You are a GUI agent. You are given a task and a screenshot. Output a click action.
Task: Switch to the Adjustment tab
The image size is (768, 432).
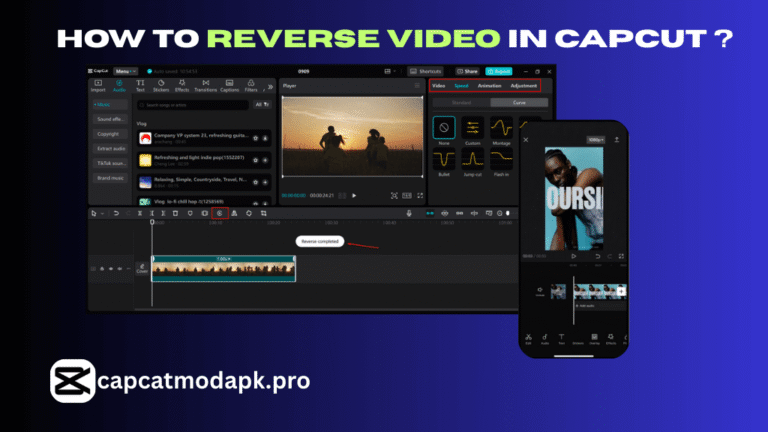[x=524, y=86]
